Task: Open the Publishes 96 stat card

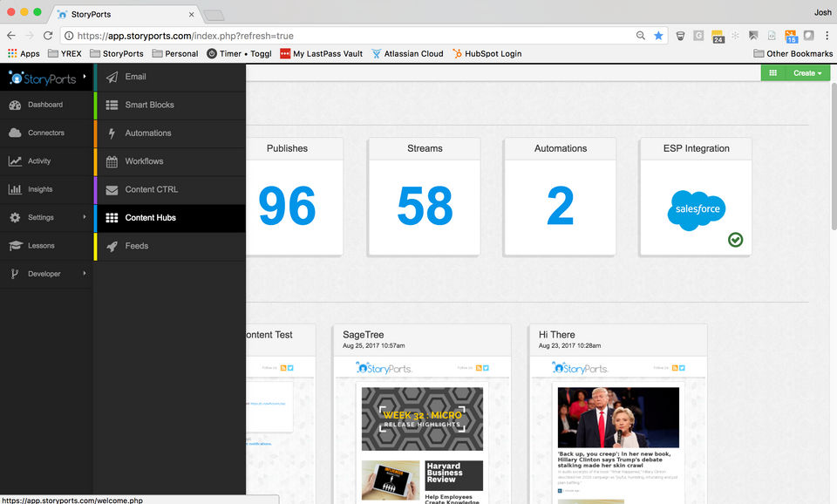Action: point(294,196)
